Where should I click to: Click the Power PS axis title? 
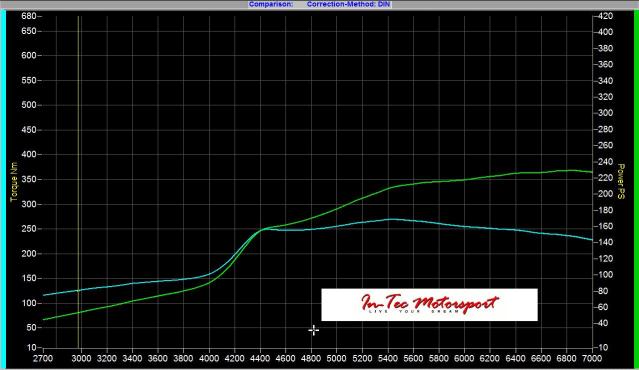tap(621, 182)
